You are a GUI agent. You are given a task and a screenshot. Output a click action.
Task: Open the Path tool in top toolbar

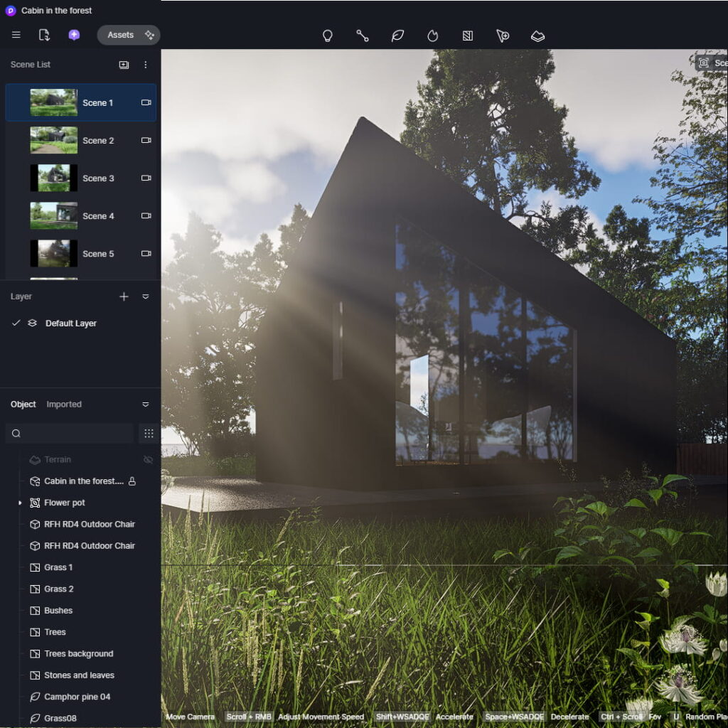pos(363,36)
